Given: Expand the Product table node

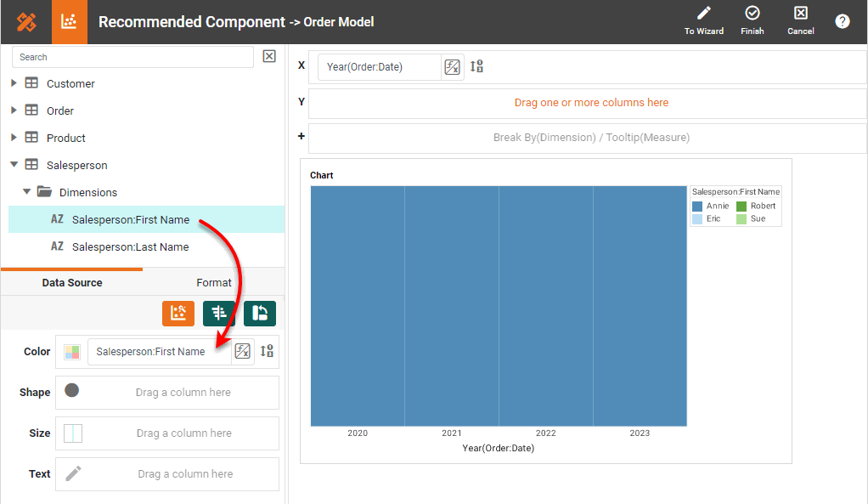Looking at the screenshot, I should pos(14,138).
